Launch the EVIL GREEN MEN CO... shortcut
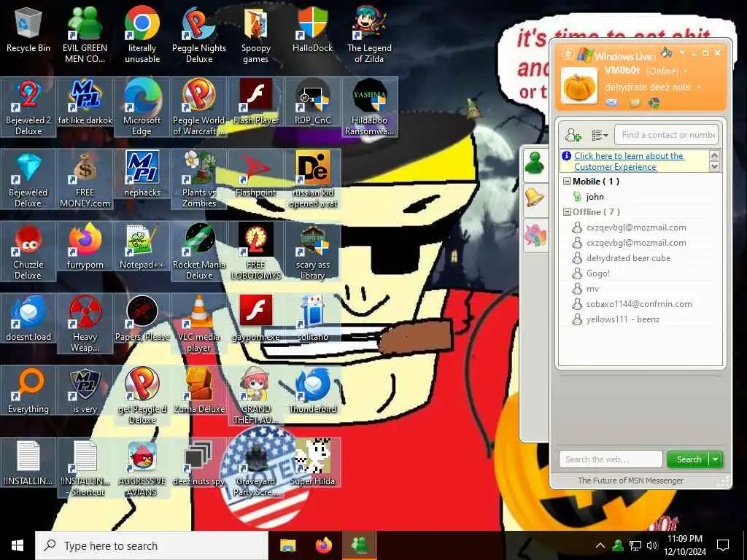 85,35
